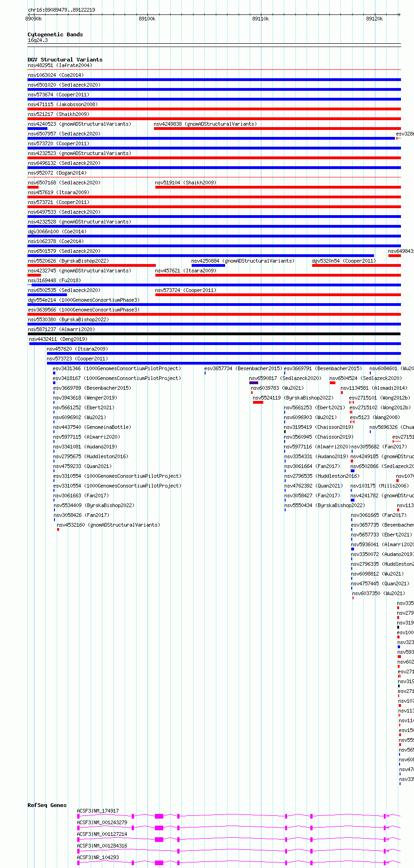The image size is (414, 868).
Task: Select variant nsv4432411 (Deng2019)
Action: click(58, 339)
